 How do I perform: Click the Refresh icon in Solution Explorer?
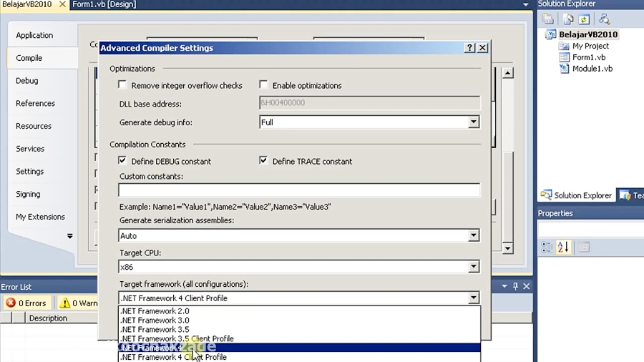(x=584, y=19)
